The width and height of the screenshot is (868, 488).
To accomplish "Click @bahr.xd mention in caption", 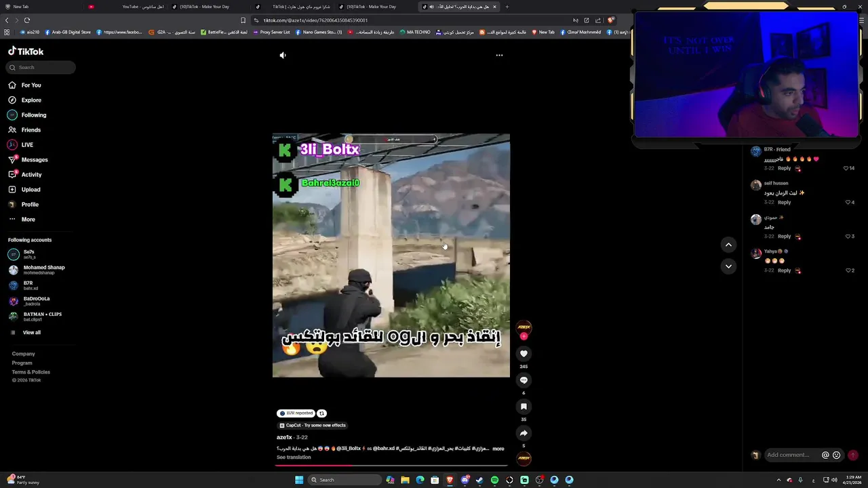I will (x=384, y=449).
